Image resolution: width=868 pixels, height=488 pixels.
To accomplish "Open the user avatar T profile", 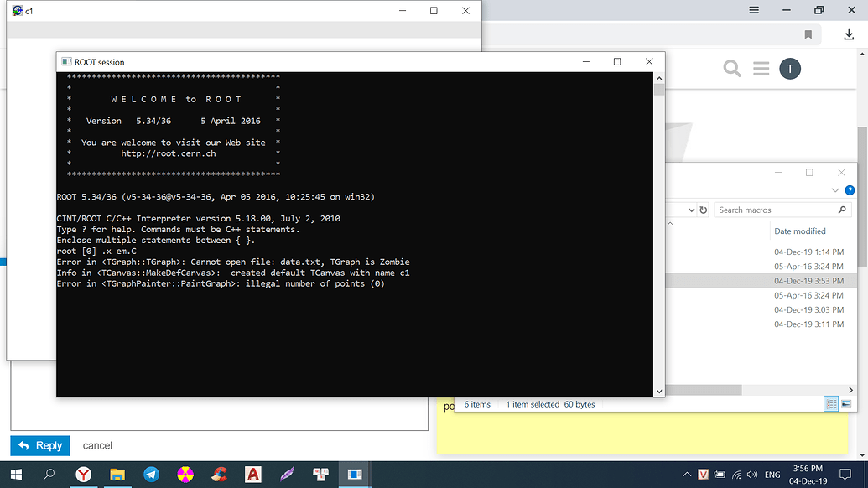I will tap(789, 69).
